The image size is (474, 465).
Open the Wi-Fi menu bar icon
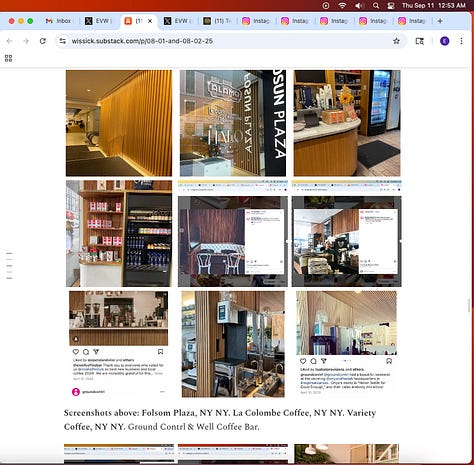(x=342, y=6)
